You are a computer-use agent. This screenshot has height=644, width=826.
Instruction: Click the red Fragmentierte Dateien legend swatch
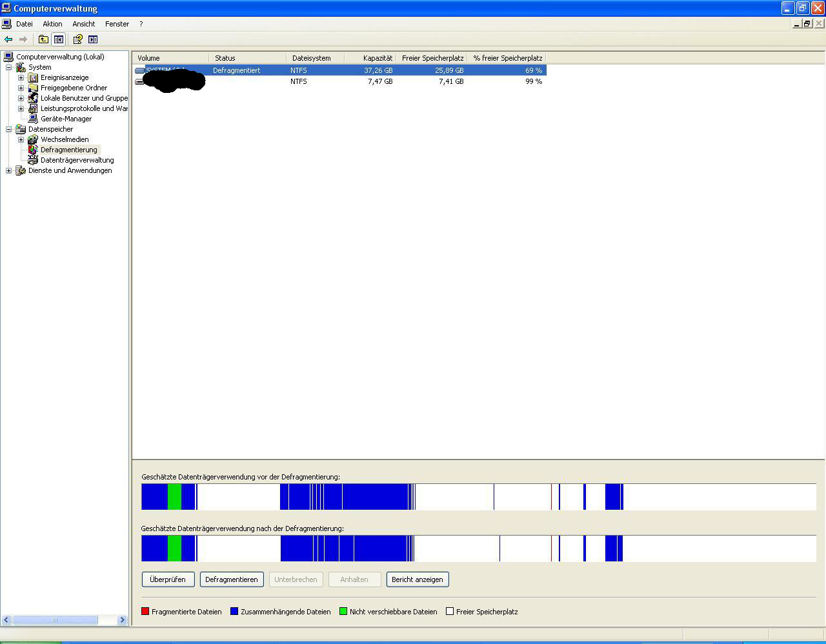point(145,611)
